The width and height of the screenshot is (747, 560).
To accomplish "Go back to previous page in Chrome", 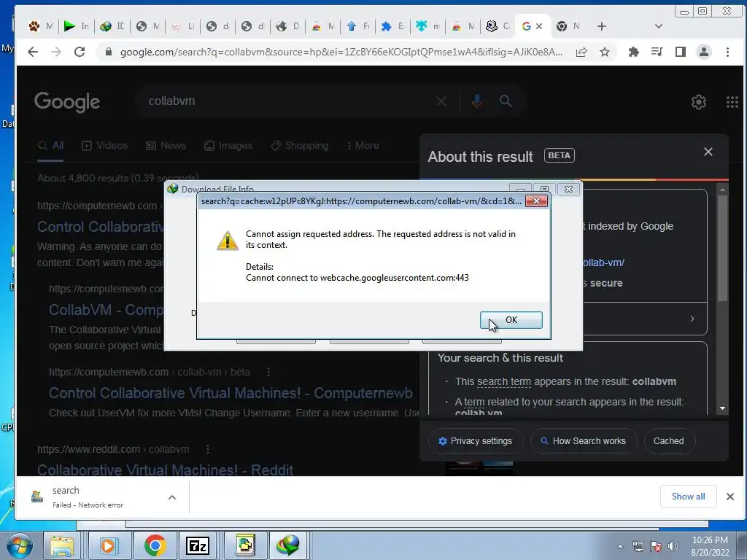I will tap(32, 52).
